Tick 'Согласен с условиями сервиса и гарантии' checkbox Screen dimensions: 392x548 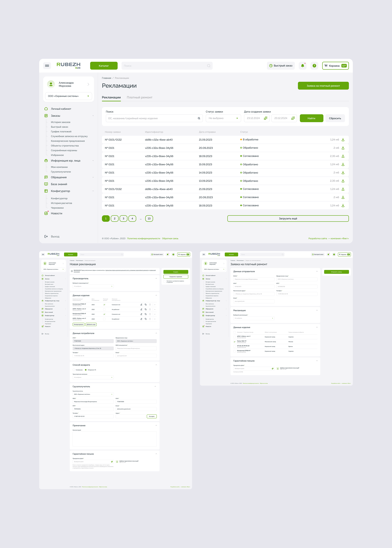pyautogui.click(x=165, y=282)
